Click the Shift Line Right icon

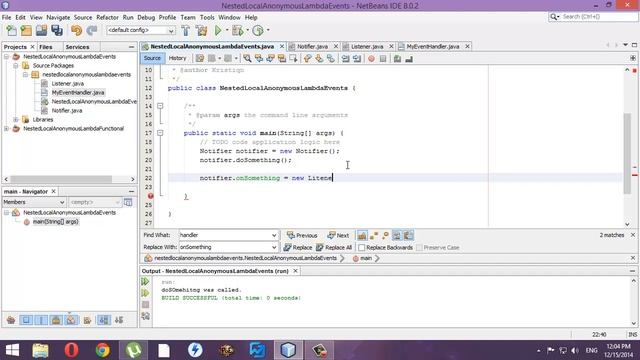click(x=357, y=58)
